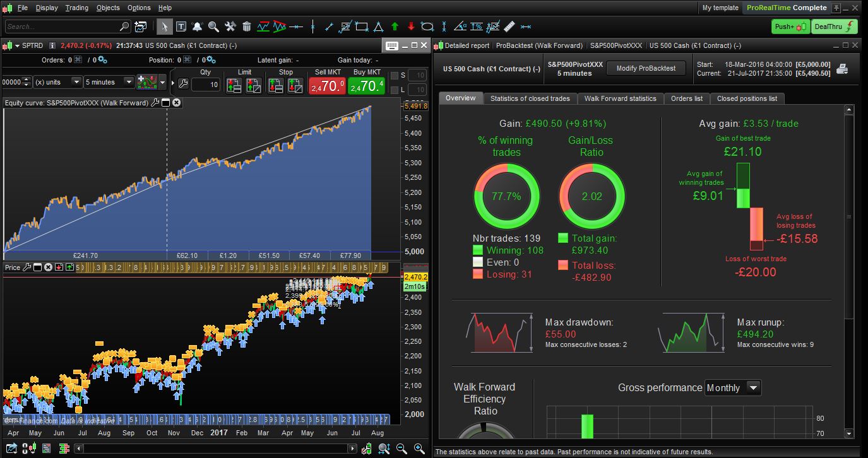Open the Trading menu

point(77,8)
